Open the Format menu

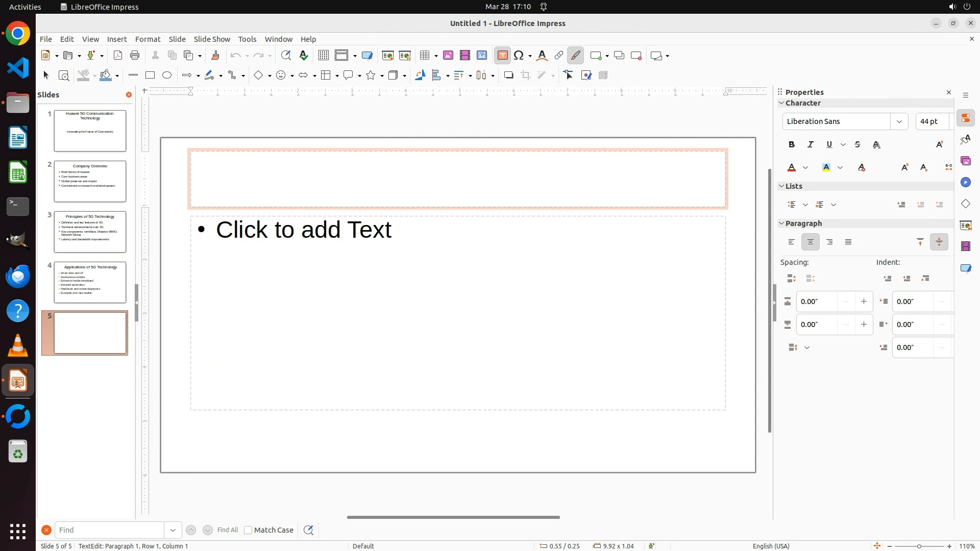click(x=148, y=39)
